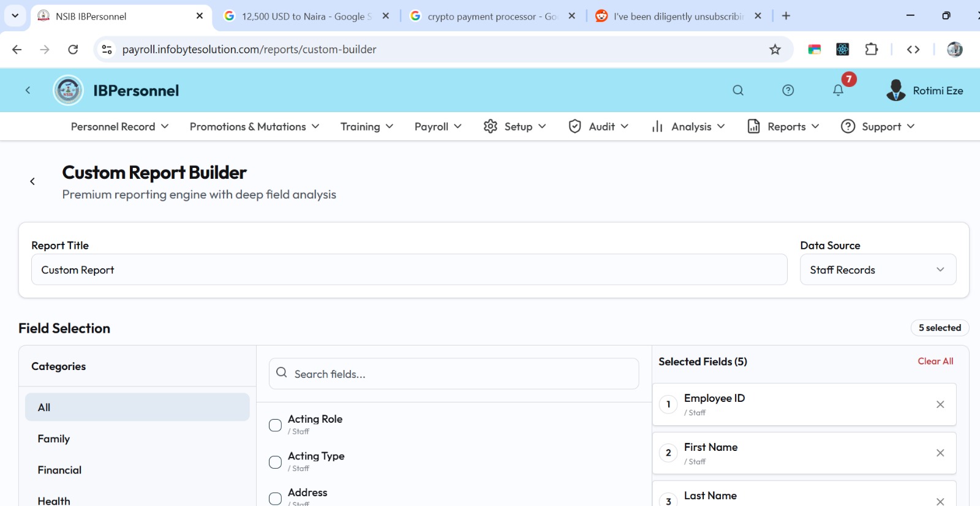Image resolution: width=980 pixels, height=506 pixels.
Task: Expand the Setup menu
Action: (514, 126)
